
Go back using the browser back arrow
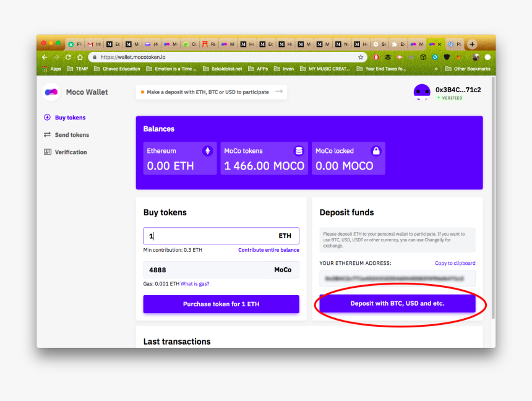[45, 57]
